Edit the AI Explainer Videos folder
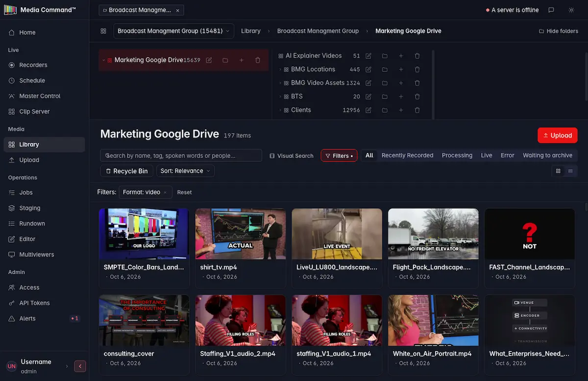The height and width of the screenshot is (381, 588). [x=368, y=56]
